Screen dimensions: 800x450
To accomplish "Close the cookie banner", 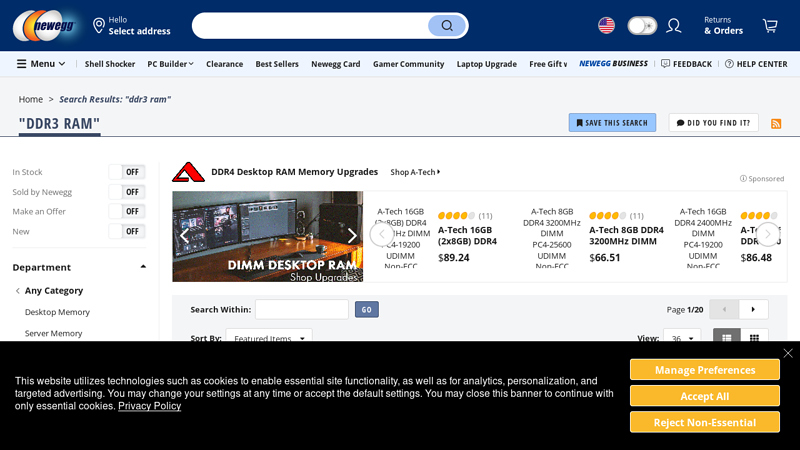I will pos(788,353).
